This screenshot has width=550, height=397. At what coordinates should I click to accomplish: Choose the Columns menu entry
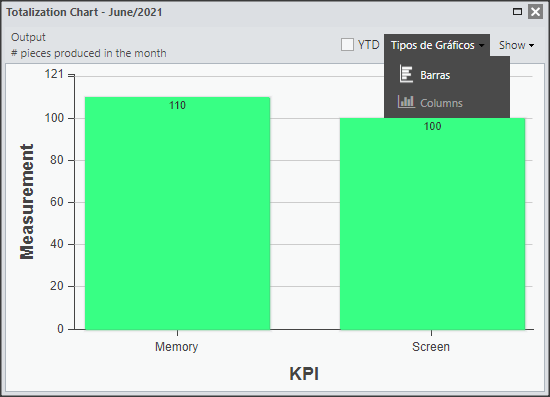[447, 103]
